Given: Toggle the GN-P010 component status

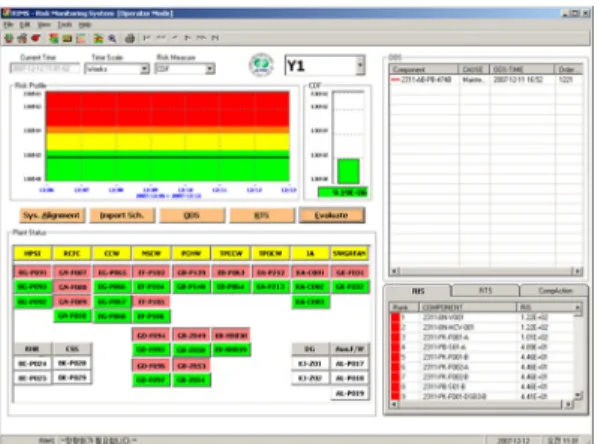Looking at the screenshot, I should coord(72,316).
